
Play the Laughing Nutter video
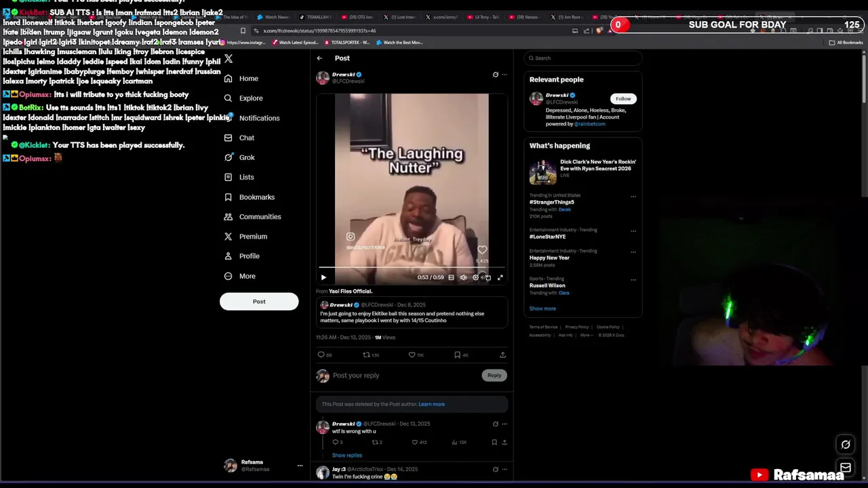coord(323,277)
